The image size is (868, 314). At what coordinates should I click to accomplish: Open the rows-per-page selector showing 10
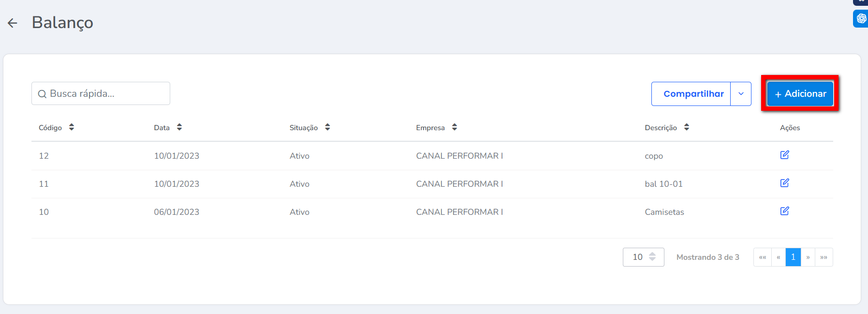(x=643, y=257)
